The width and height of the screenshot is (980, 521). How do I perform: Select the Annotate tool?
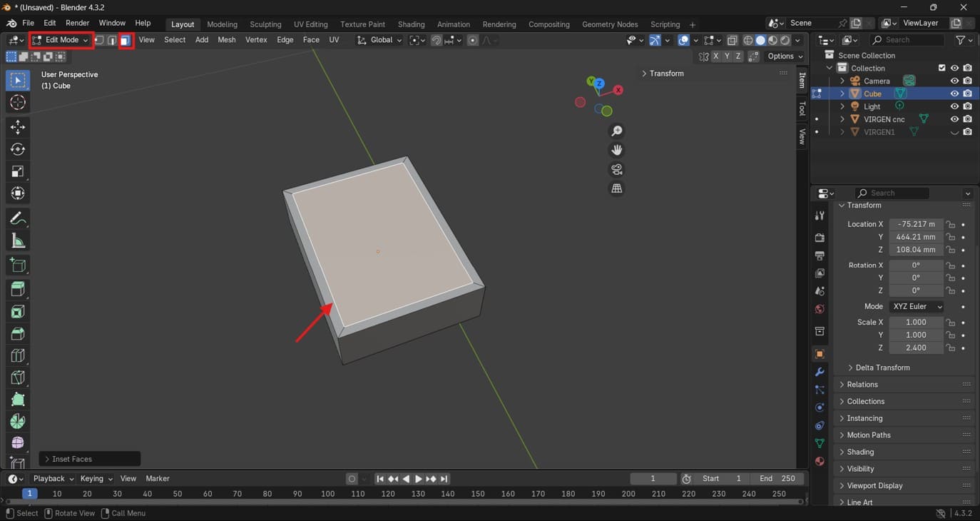[x=18, y=218]
